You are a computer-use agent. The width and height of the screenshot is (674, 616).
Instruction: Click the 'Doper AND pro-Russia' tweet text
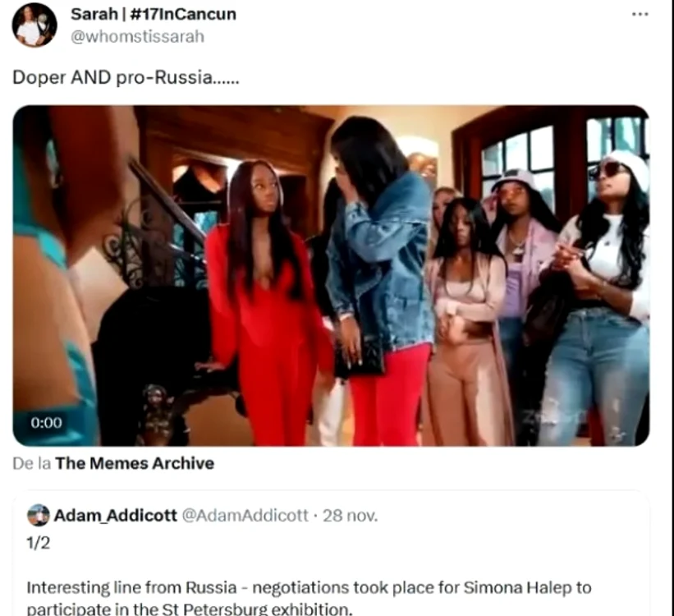tap(126, 77)
